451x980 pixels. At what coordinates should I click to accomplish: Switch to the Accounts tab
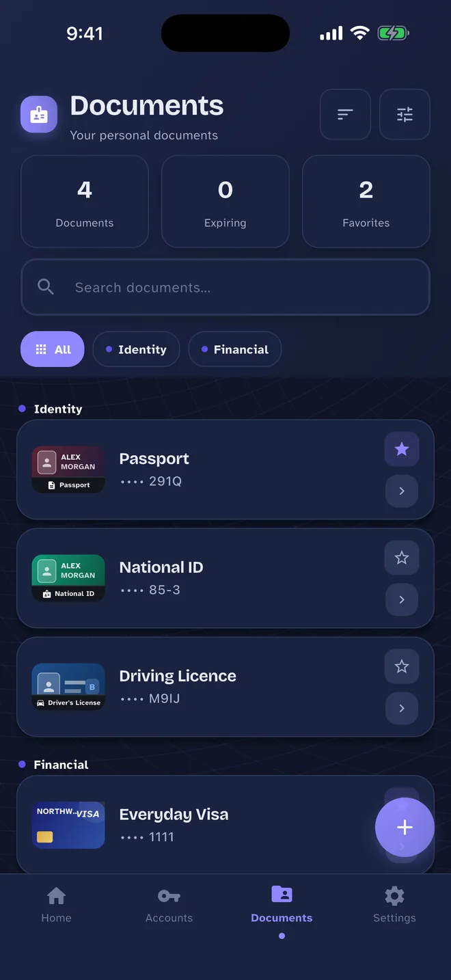pyautogui.click(x=169, y=905)
